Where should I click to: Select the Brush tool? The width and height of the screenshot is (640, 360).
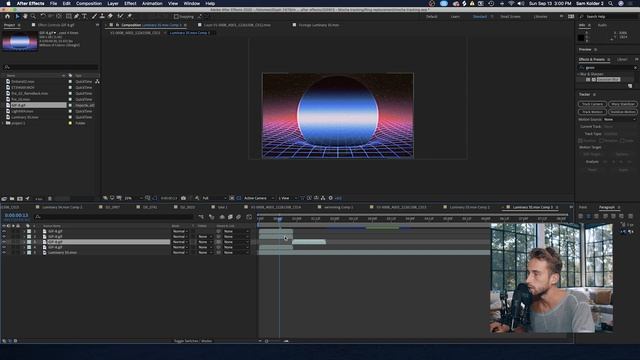tap(94, 16)
